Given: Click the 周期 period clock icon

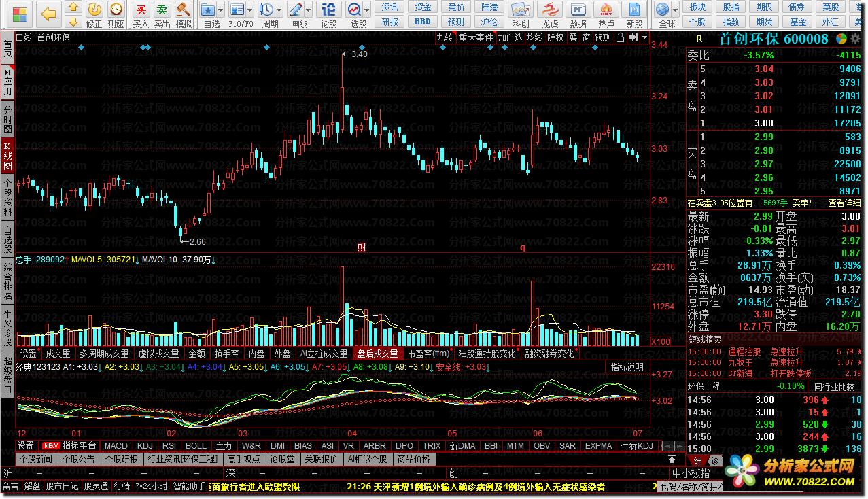Looking at the screenshot, I should (266, 10).
